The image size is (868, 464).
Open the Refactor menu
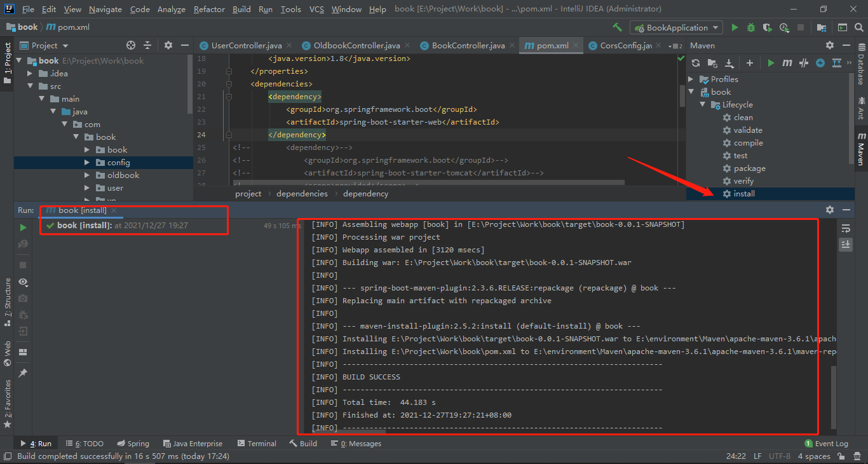pyautogui.click(x=209, y=9)
